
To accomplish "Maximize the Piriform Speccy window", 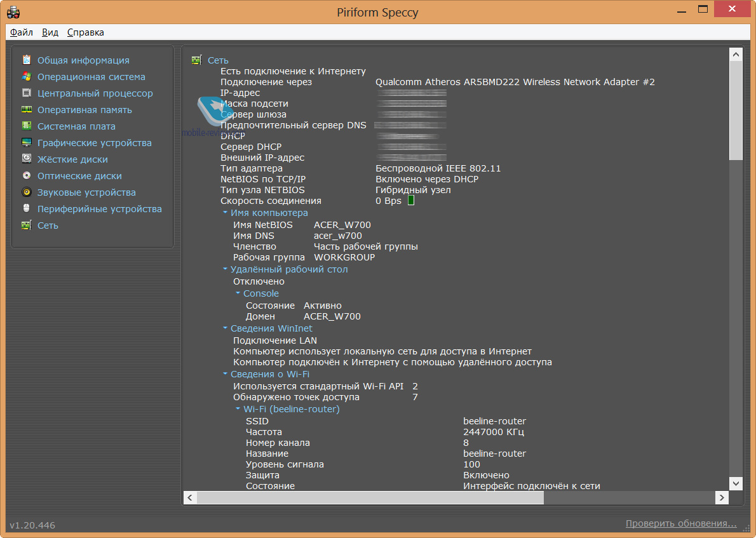I will point(703,10).
